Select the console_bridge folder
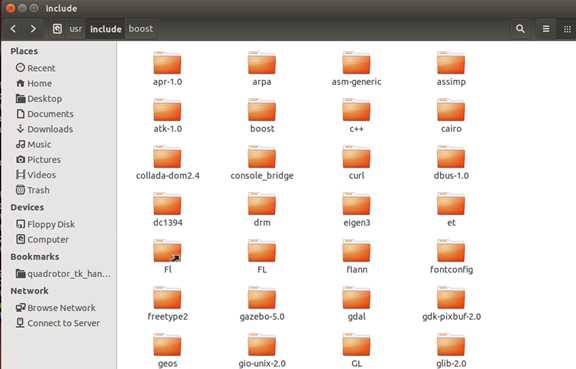Image resolution: width=576 pixels, height=369 pixels. click(262, 163)
